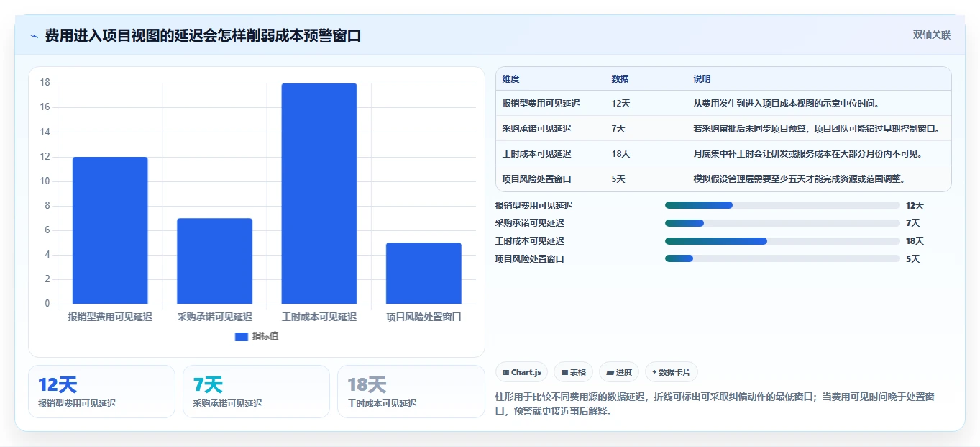Select the 进度 chip
This screenshot has width=980, height=447.
point(619,372)
